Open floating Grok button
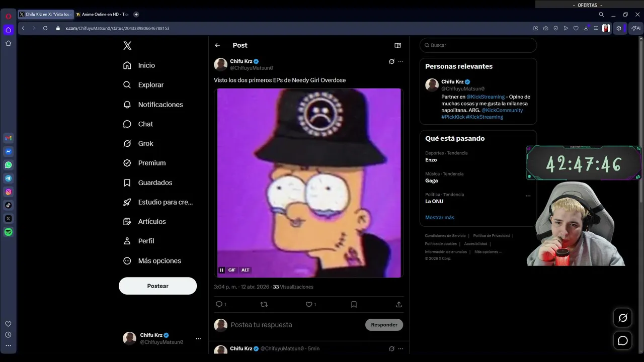 click(x=623, y=318)
